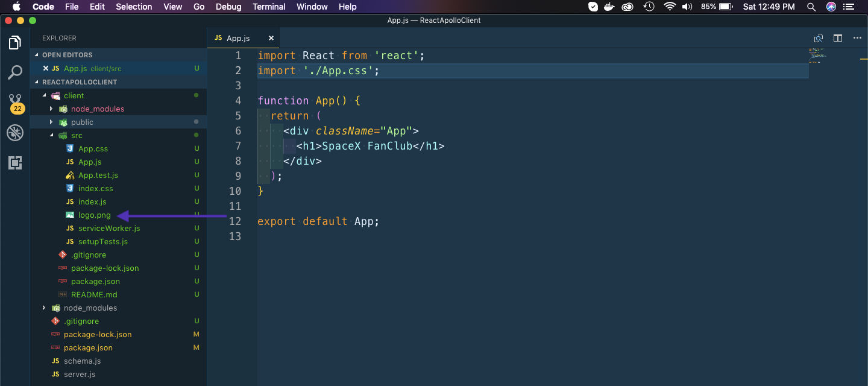Expand node_modules folder inside client
Screen dimensions: 868x386
[51, 109]
